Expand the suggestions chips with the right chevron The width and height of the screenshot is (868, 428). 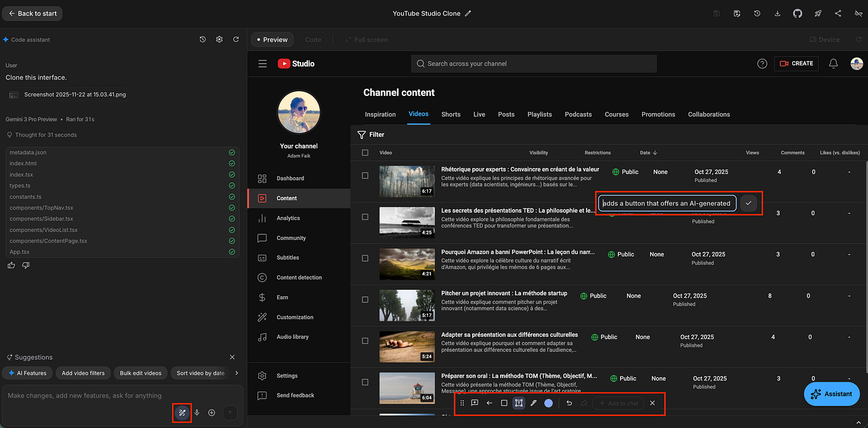236,373
